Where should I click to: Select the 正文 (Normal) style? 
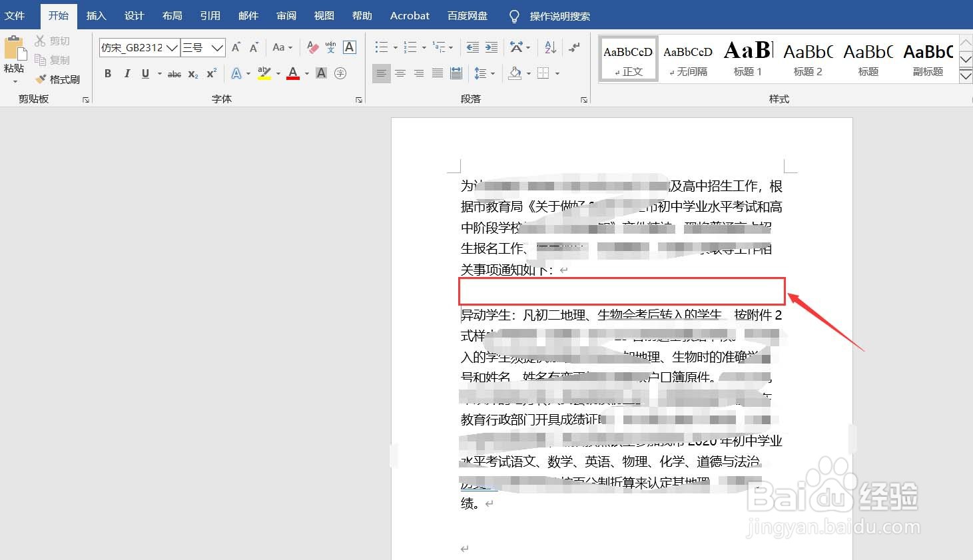coord(628,59)
